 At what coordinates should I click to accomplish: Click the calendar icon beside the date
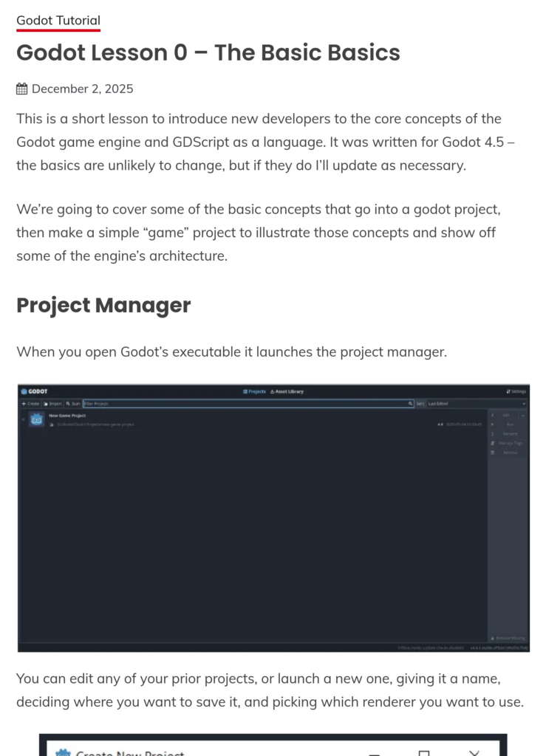point(22,89)
